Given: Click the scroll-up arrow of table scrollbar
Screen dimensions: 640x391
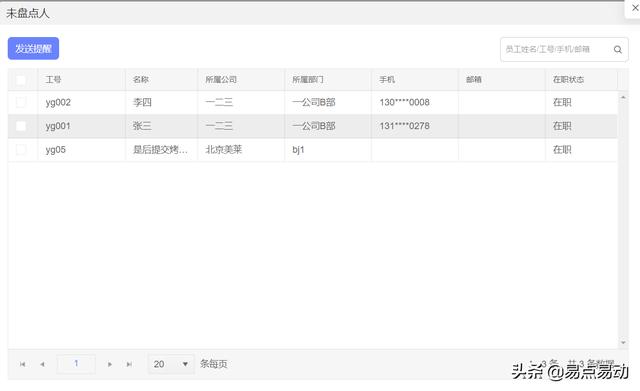Looking at the screenshot, I should pos(623,97).
